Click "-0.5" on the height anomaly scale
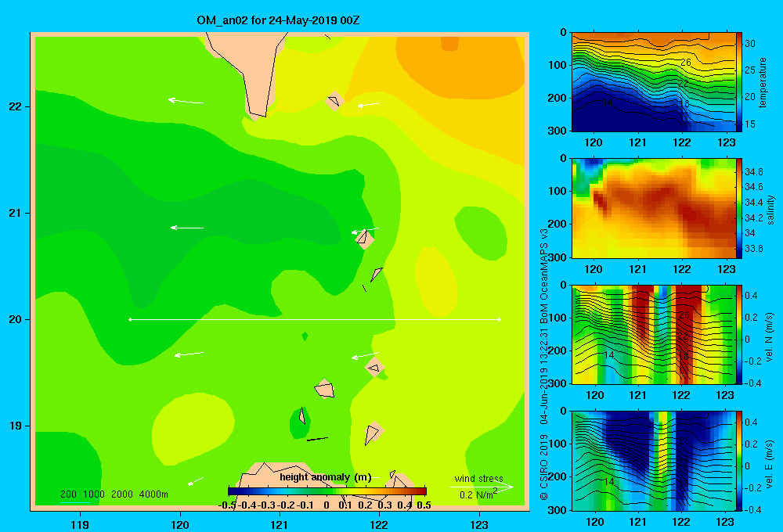 [x=227, y=505]
